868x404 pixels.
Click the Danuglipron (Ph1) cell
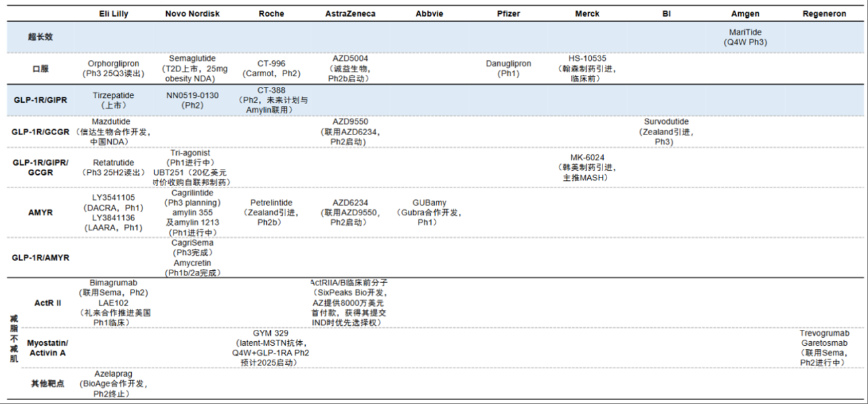pyautogui.click(x=509, y=68)
